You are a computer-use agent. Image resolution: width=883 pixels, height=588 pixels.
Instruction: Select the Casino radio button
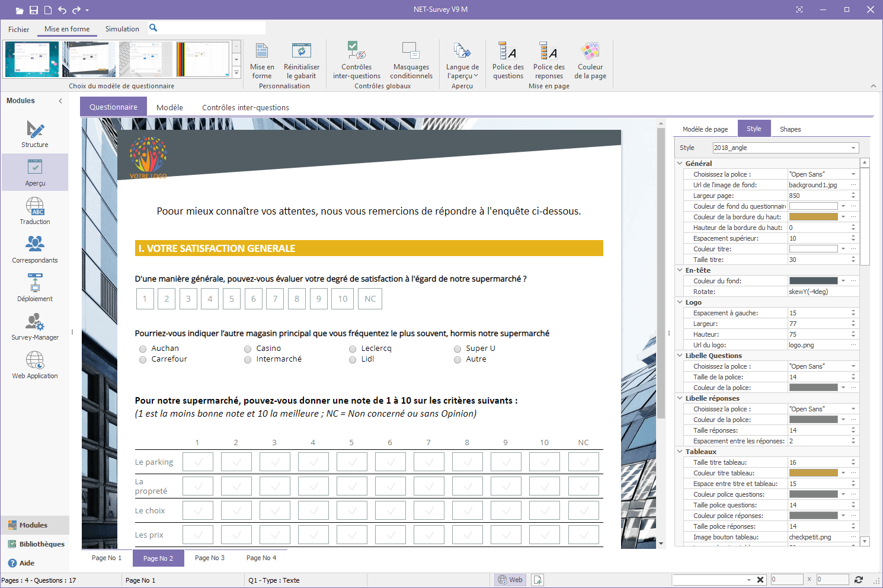(x=248, y=349)
